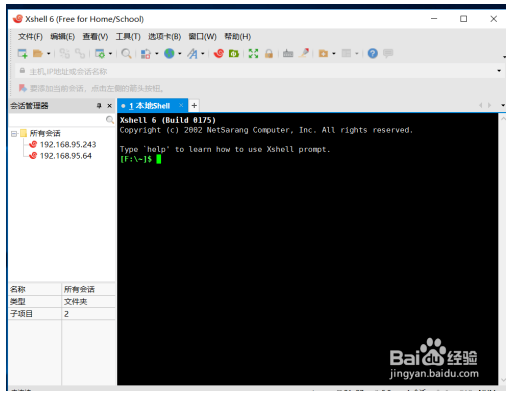Click the Font toolbar icon
This screenshot has height=398, width=513.
pyautogui.click(x=192, y=53)
